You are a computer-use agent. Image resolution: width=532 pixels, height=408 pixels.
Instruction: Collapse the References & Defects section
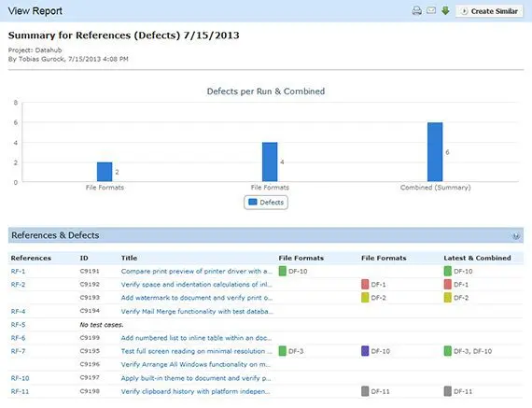click(516, 235)
